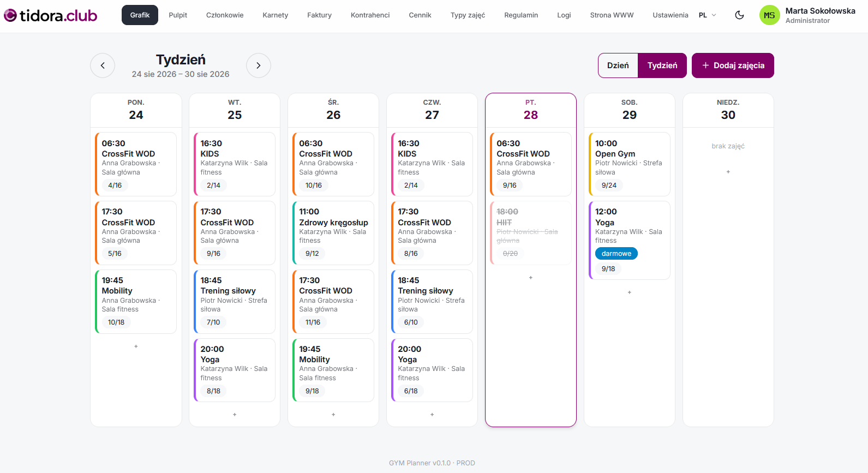Screen dimensions: 868x473
Task: Go to the previous week arrow
Action: tap(103, 65)
